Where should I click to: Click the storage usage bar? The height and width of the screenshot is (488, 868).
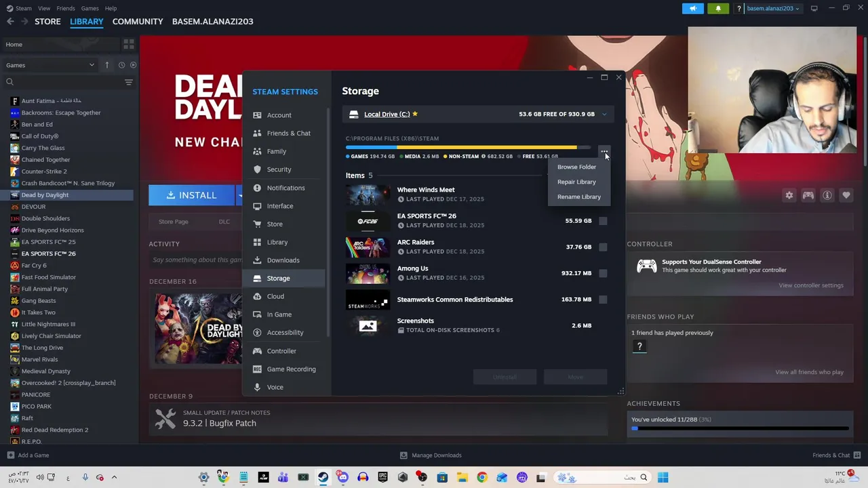point(468,147)
